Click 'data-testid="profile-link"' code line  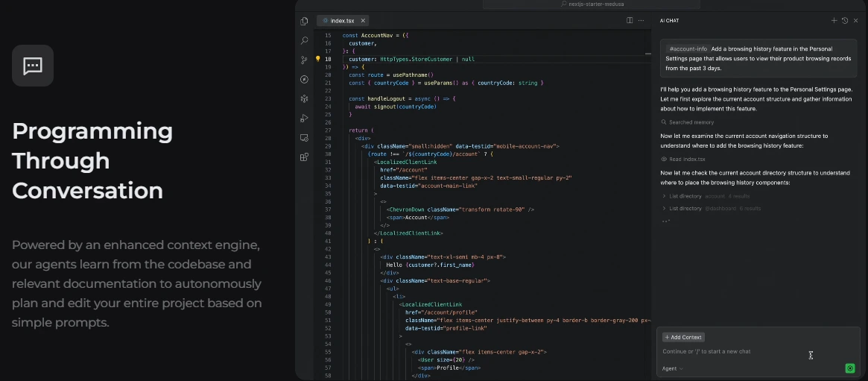click(x=446, y=328)
